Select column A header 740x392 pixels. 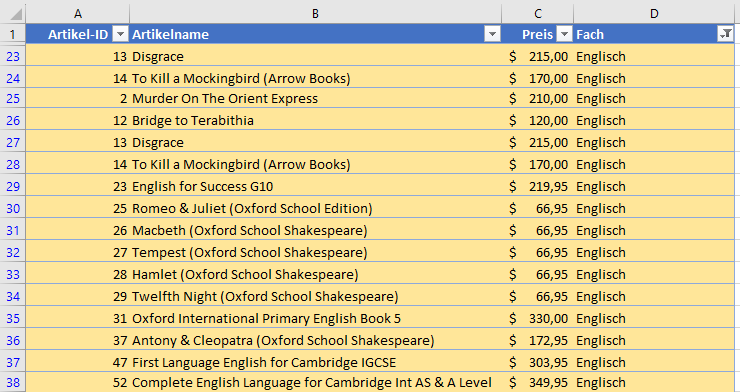tap(78, 14)
